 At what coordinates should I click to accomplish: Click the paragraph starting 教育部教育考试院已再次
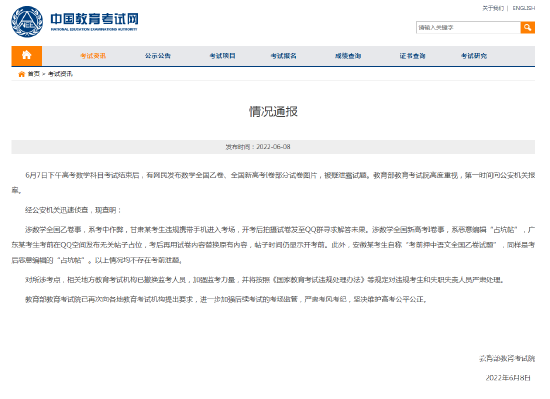tap(226, 299)
